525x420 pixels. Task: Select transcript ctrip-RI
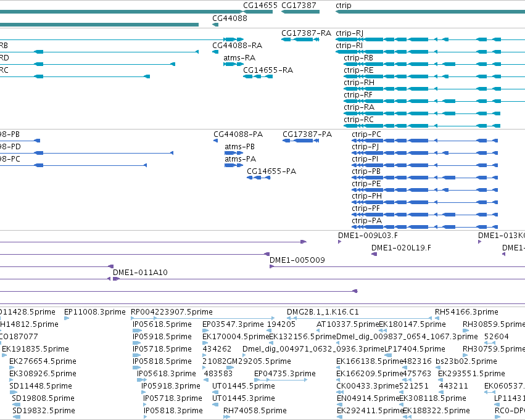point(349,46)
